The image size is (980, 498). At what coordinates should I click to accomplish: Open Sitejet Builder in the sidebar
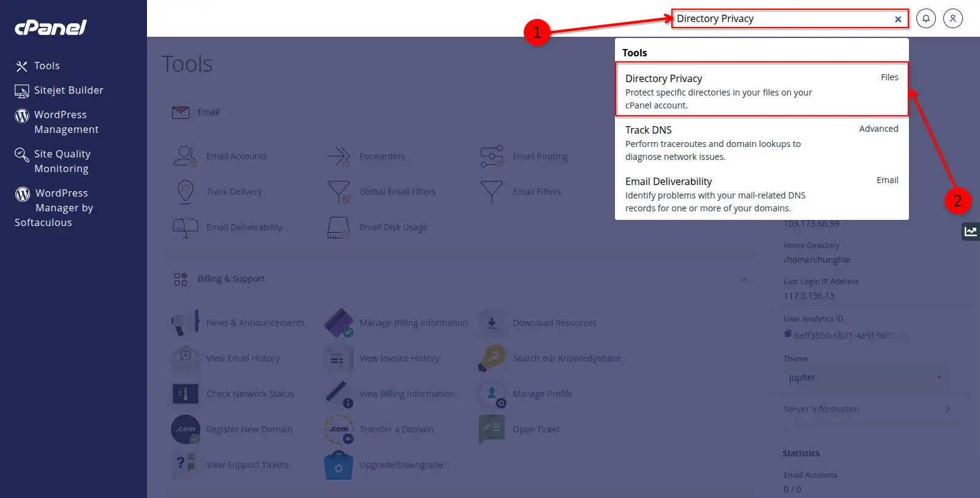click(x=69, y=90)
